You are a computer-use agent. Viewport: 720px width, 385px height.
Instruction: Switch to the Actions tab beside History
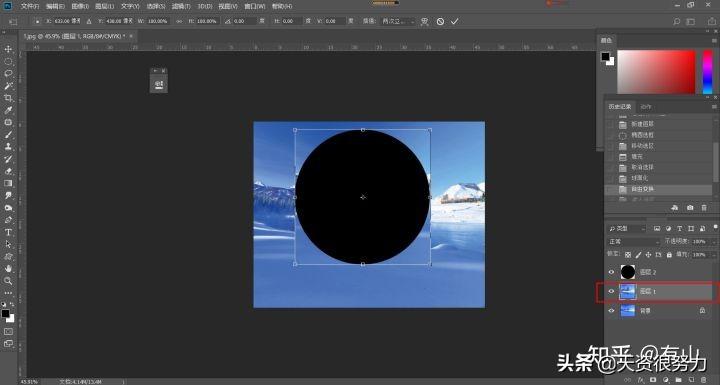646,107
